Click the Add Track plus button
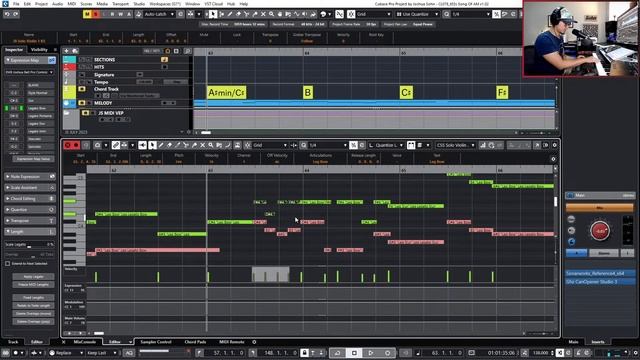Viewport: 640px width, 360px height. coord(66,51)
